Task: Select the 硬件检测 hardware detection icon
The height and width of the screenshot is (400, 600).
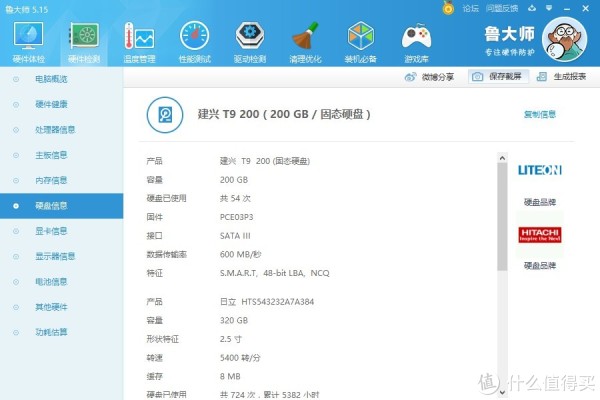Action: tap(84, 36)
